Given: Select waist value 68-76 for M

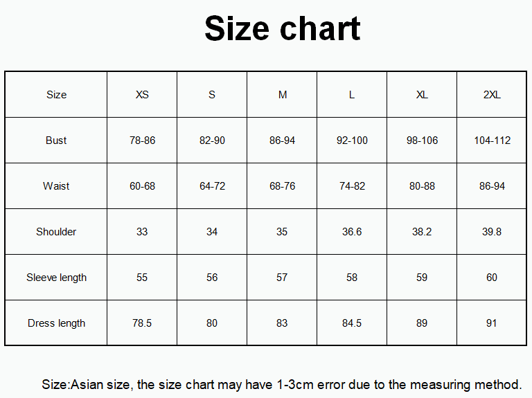Looking at the screenshot, I should pyautogui.click(x=282, y=186).
